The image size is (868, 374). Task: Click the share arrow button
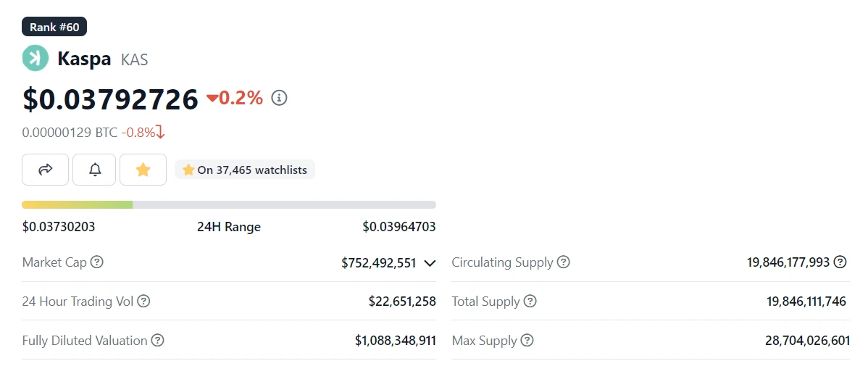click(46, 170)
